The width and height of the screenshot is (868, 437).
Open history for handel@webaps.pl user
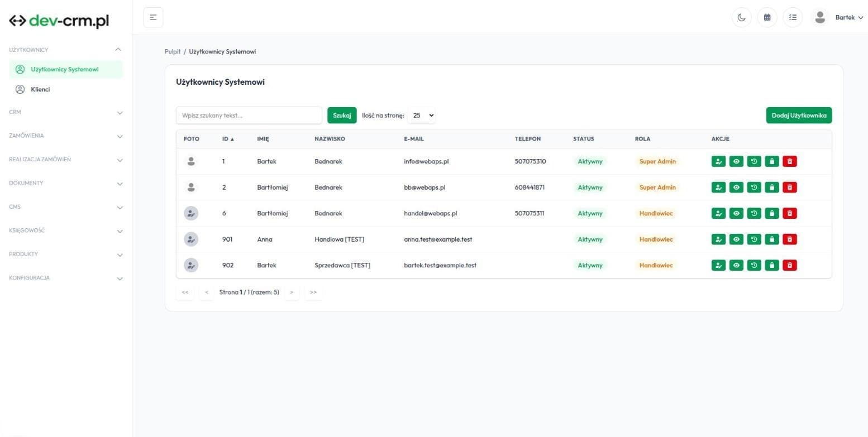point(754,213)
